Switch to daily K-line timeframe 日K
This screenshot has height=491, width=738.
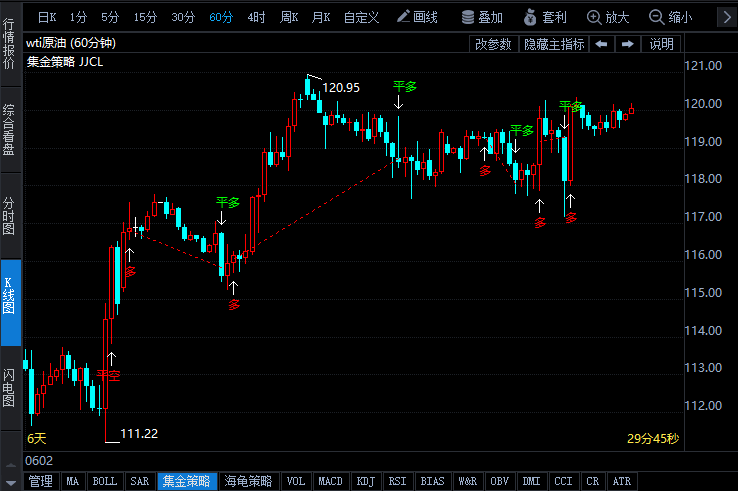47,17
